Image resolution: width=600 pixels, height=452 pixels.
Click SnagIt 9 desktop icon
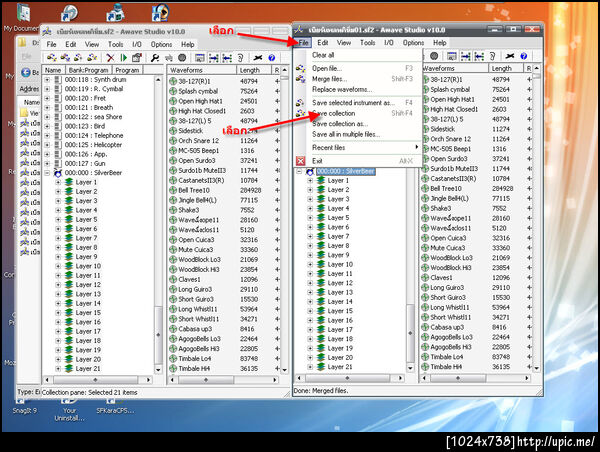(x=24, y=406)
